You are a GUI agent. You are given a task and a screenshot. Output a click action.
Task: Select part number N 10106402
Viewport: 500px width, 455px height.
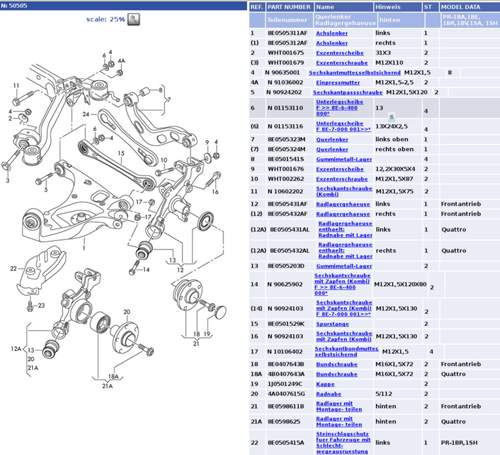285,352
